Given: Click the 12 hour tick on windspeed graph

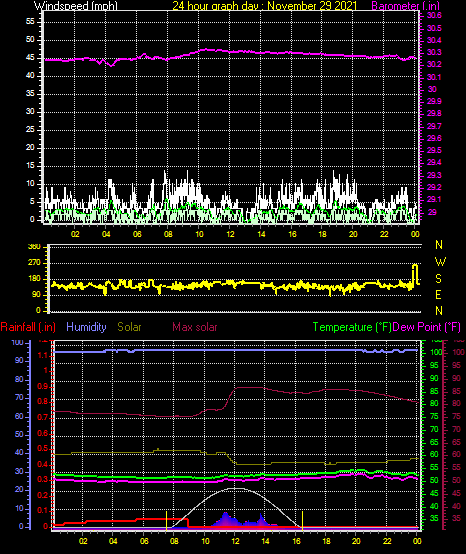Looking at the screenshot, I should pyautogui.click(x=230, y=234).
